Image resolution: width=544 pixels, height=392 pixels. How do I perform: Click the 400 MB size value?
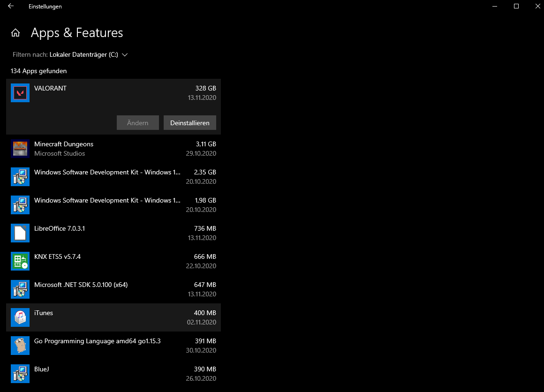pos(205,313)
